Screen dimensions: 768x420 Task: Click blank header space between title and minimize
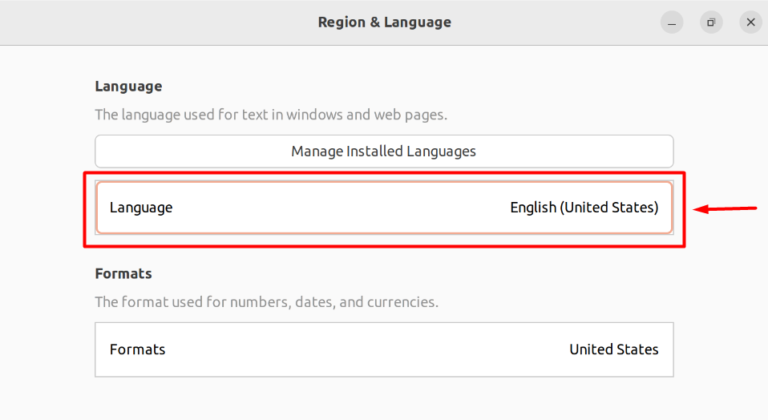coord(556,23)
